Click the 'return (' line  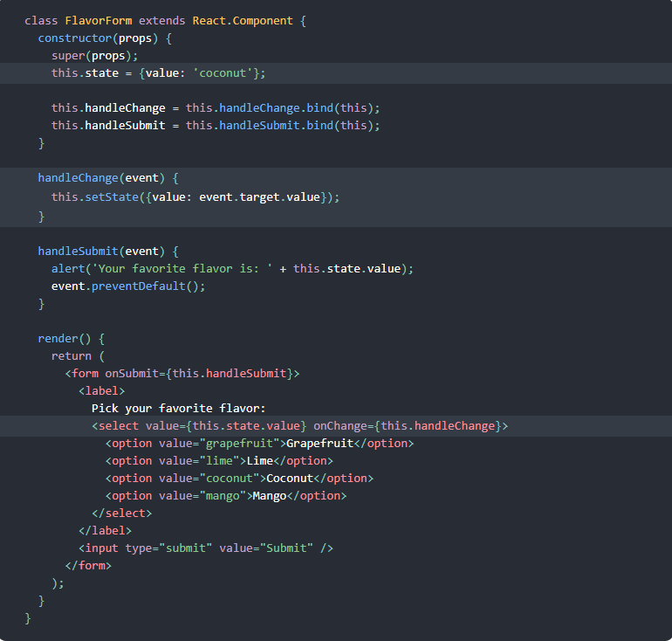[x=78, y=356]
